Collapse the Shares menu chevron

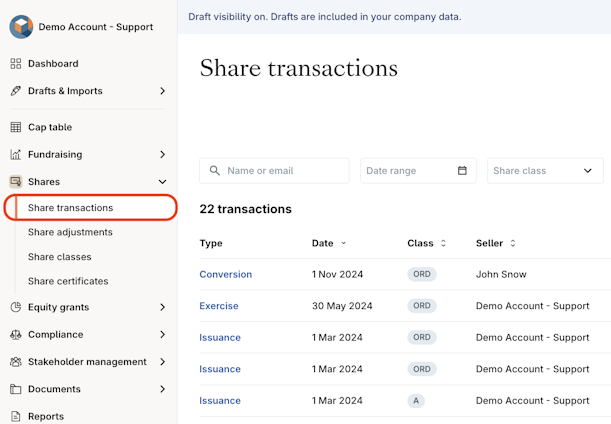(162, 182)
